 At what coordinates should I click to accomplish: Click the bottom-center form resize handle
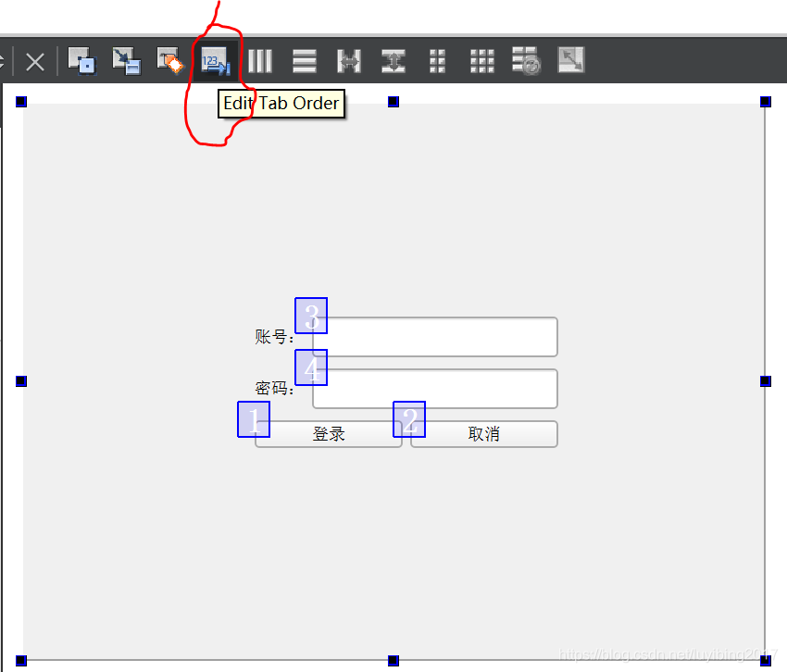point(393,661)
